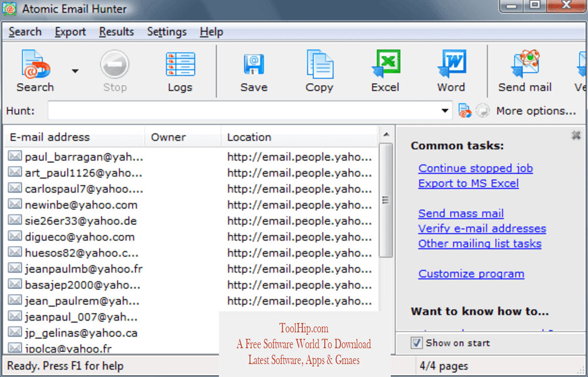Click the Verify e-mail addresses link
The height and width of the screenshot is (377, 588).
pyautogui.click(x=482, y=228)
